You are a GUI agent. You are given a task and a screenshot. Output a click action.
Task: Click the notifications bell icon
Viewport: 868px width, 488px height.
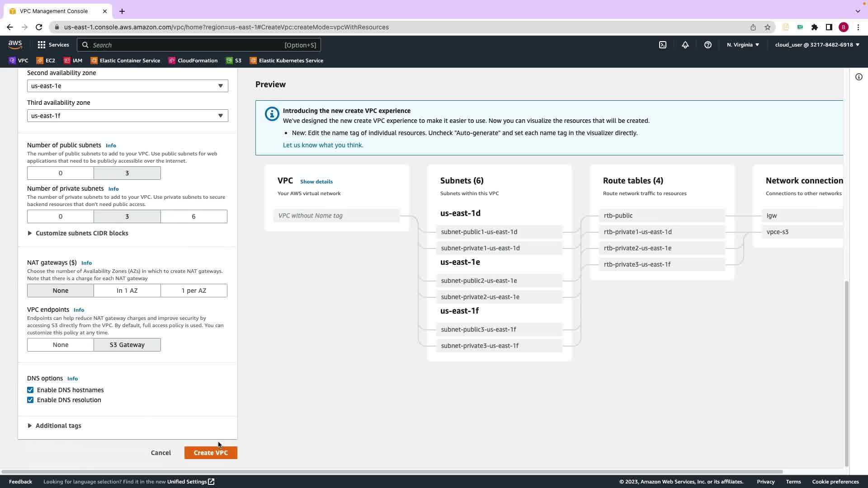685,45
